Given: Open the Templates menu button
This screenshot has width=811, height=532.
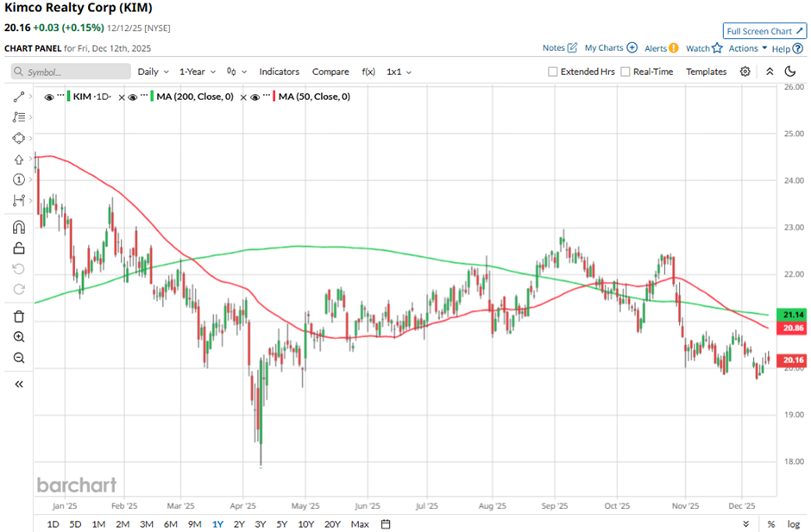Looking at the screenshot, I should click(x=706, y=72).
